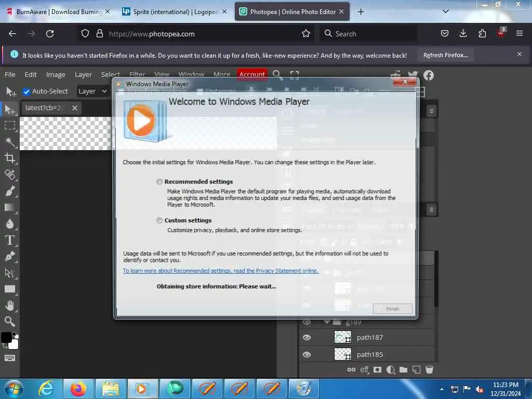Select the Spot Healing Brush tool

pyautogui.click(x=10, y=175)
